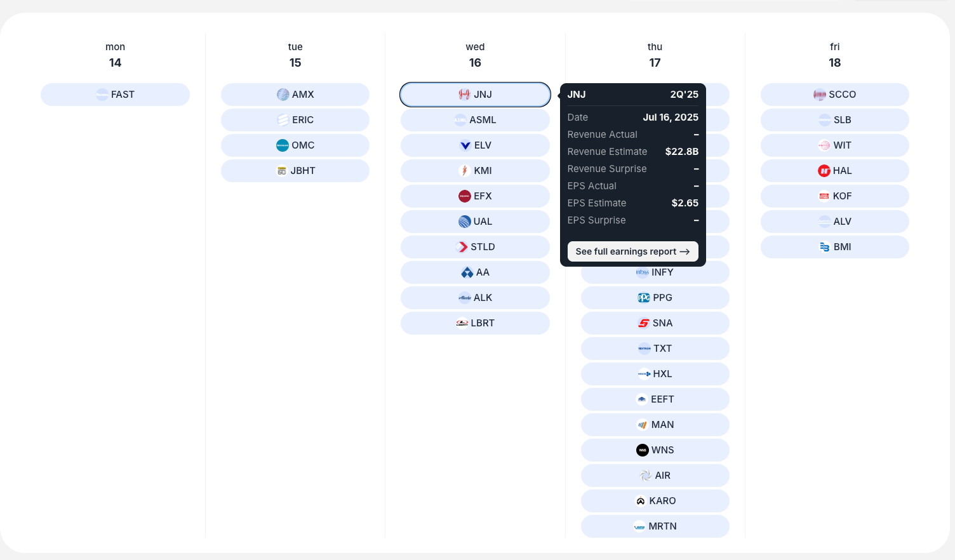Select the HAL earnings entry
Image resolution: width=955 pixels, height=560 pixels.
(x=835, y=171)
